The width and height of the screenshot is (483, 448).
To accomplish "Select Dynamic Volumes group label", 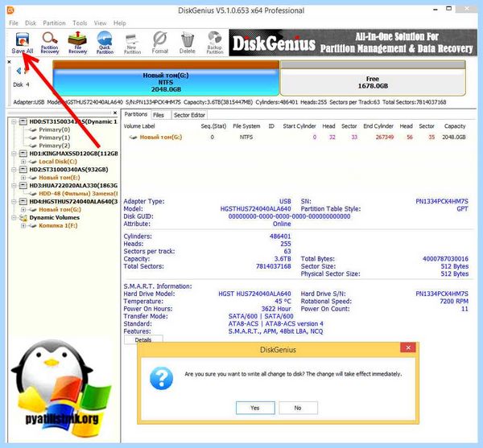I will [x=55, y=217].
